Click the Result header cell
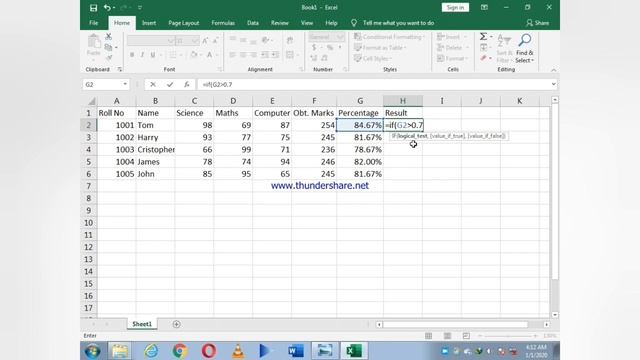 403,113
